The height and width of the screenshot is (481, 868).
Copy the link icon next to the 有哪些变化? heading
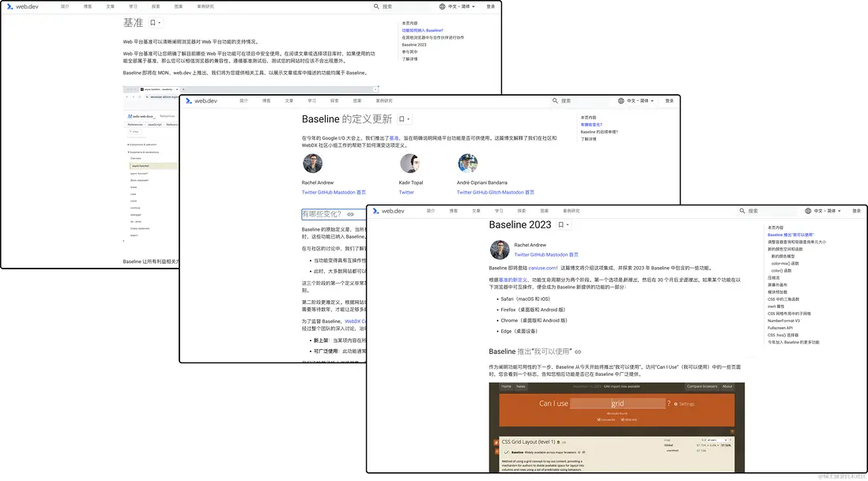click(350, 214)
